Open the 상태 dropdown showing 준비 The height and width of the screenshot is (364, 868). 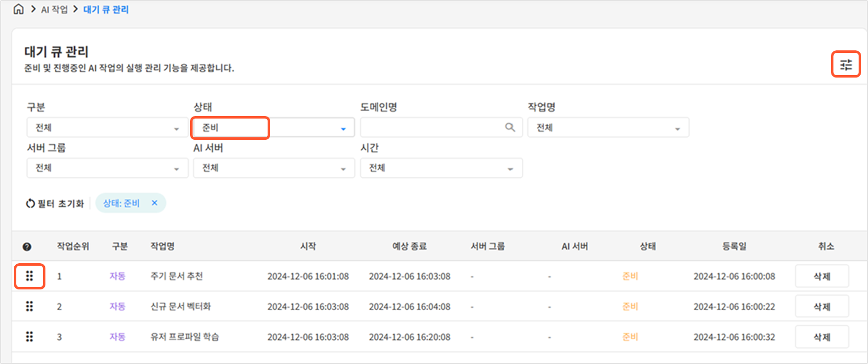click(x=274, y=128)
